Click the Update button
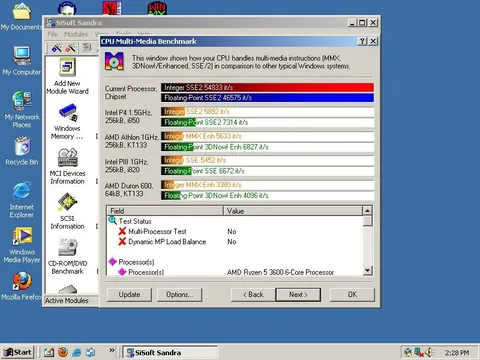480x360 pixels. pos(129,295)
